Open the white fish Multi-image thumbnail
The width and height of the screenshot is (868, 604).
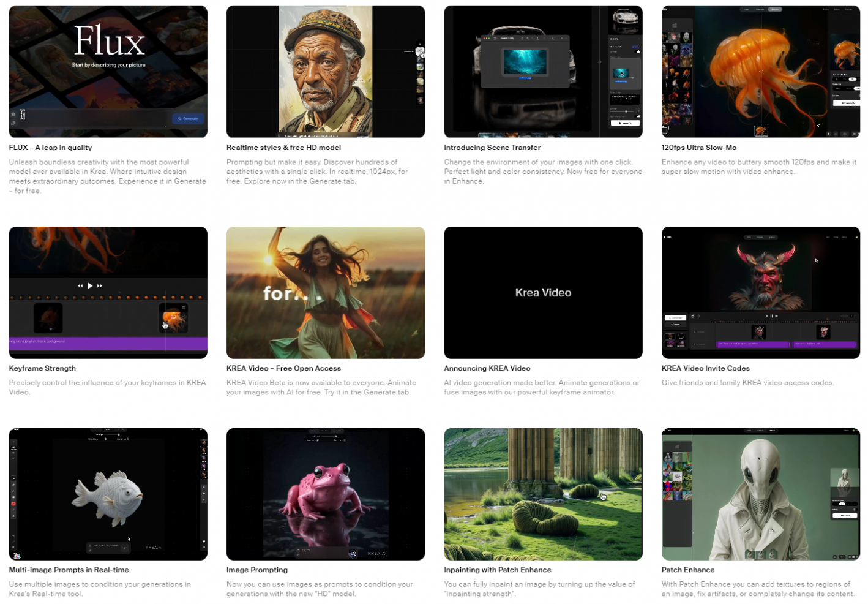(108, 494)
